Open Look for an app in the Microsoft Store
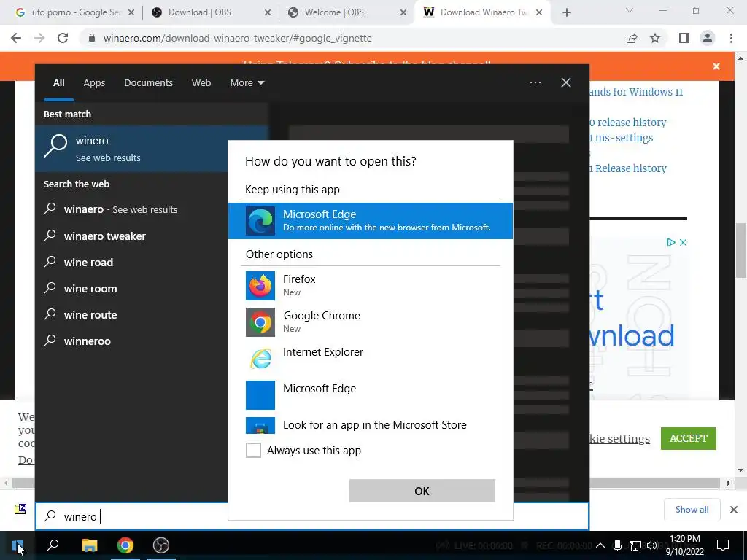The height and width of the screenshot is (560, 747). coord(370,425)
